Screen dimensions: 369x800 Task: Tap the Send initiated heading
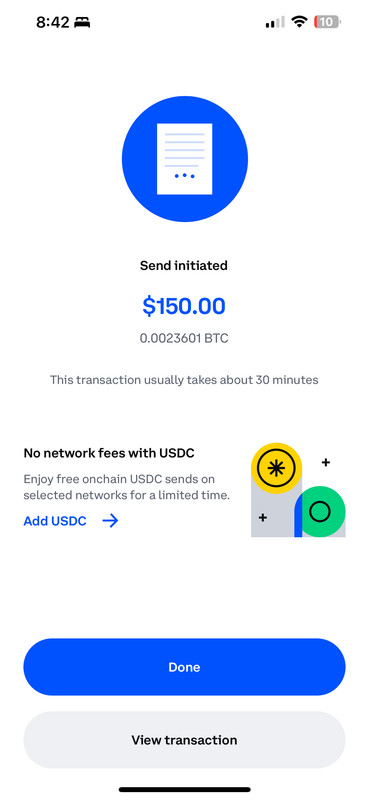click(x=184, y=265)
